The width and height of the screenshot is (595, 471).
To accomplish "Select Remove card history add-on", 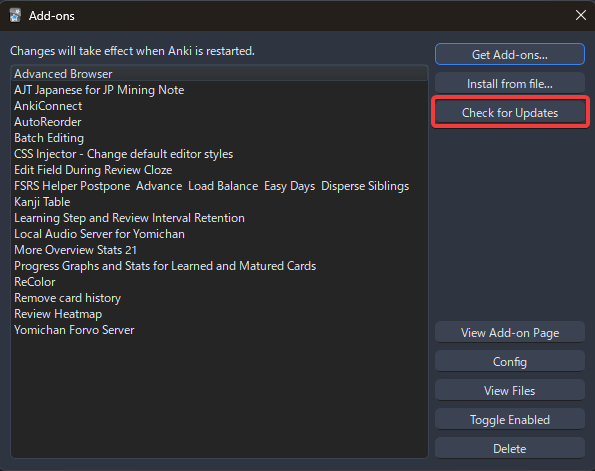I will (219, 298).
